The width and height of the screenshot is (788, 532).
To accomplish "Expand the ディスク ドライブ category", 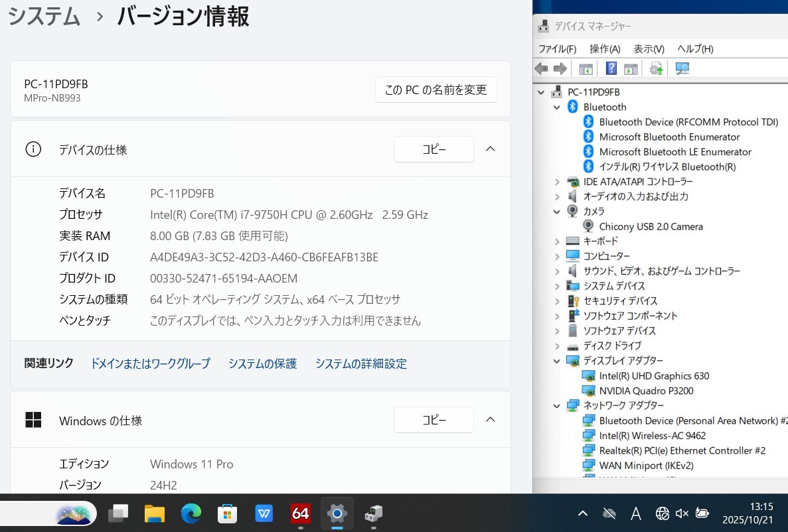I will pyautogui.click(x=557, y=346).
